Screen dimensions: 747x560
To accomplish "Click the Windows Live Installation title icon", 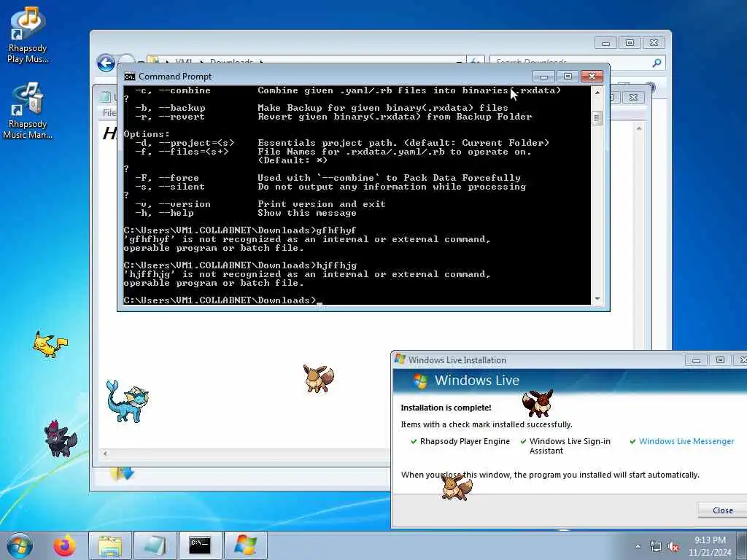I will coord(399,359).
